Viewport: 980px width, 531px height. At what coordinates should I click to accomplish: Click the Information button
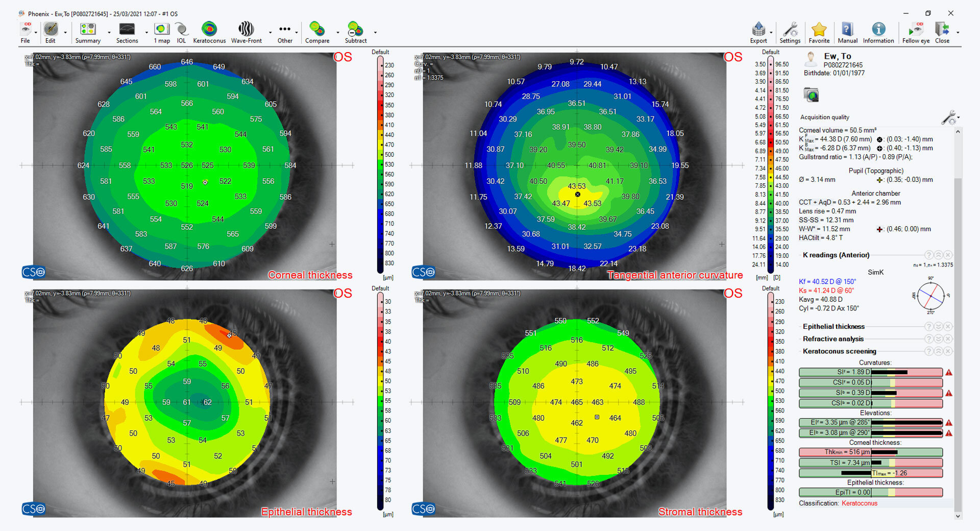point(878,32)
